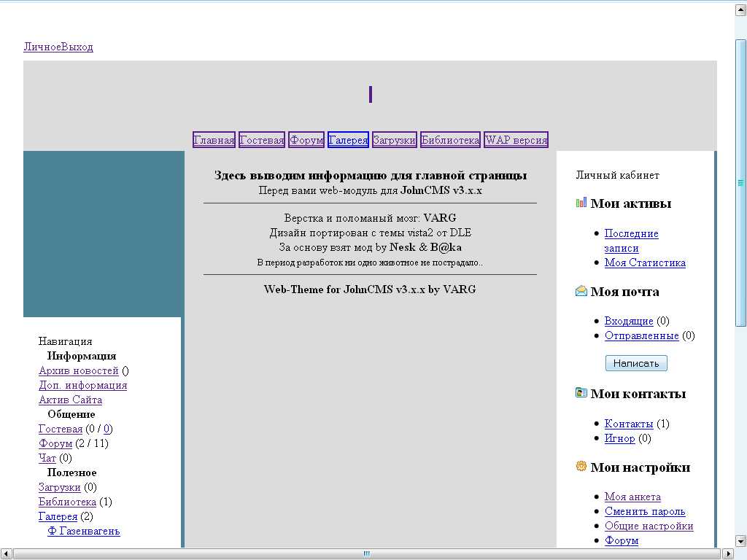Open Форум link in left navigation
The width and height of the screenshot is (747, 560).
pyautogui.click(x=55, y=443)
